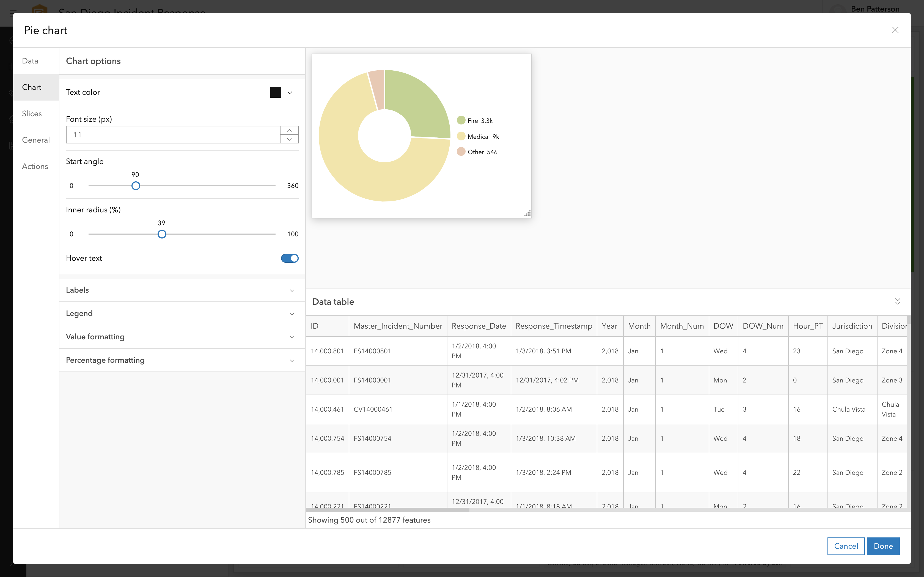
Task: Decrease font size with down stepper
Action: [x=289, y=139]
